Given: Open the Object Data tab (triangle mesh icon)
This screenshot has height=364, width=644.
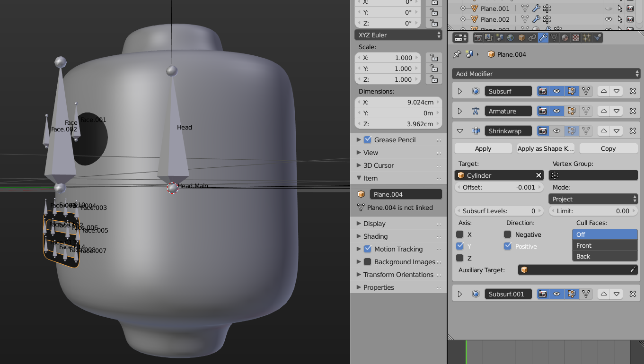Looking at the screenshot, I should click(554, 38).
